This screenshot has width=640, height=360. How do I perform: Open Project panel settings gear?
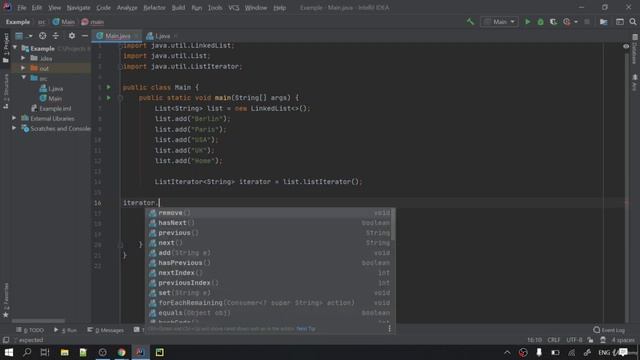(72, 36)
